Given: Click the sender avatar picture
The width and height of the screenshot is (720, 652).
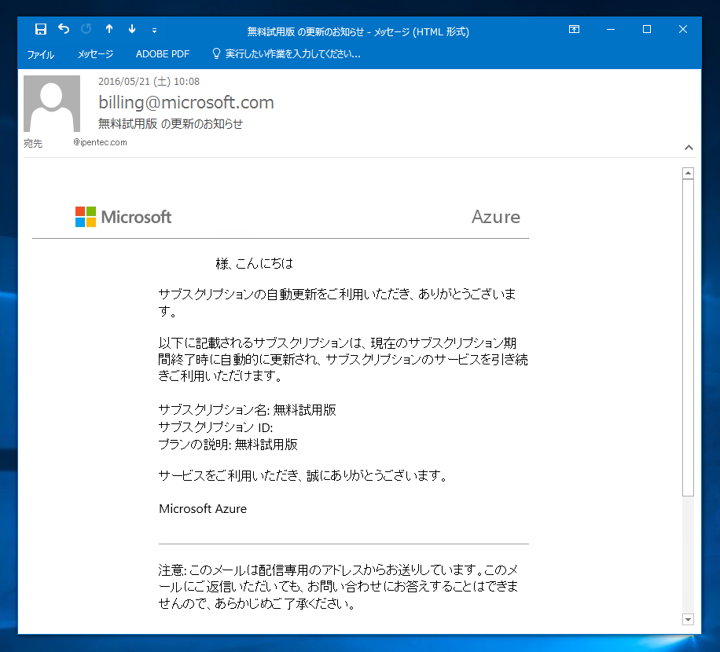Looking at the screenshot, I should point(52,104).
